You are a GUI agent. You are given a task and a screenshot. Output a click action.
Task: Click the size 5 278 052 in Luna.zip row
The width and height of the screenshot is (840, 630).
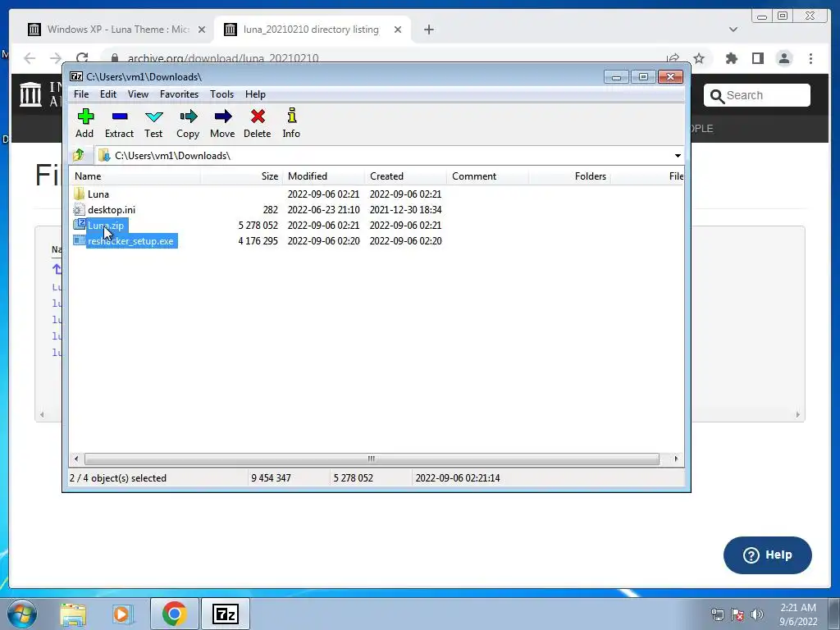pos(258,226)
